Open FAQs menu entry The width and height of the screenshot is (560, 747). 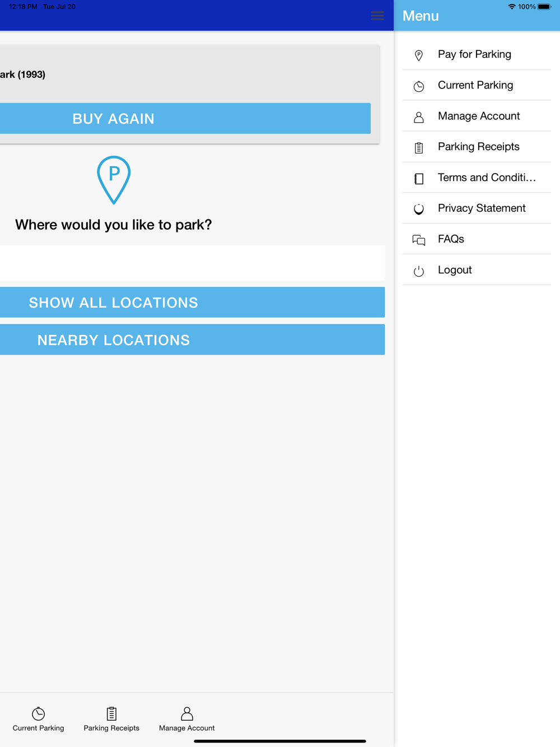tap(477, 239)
